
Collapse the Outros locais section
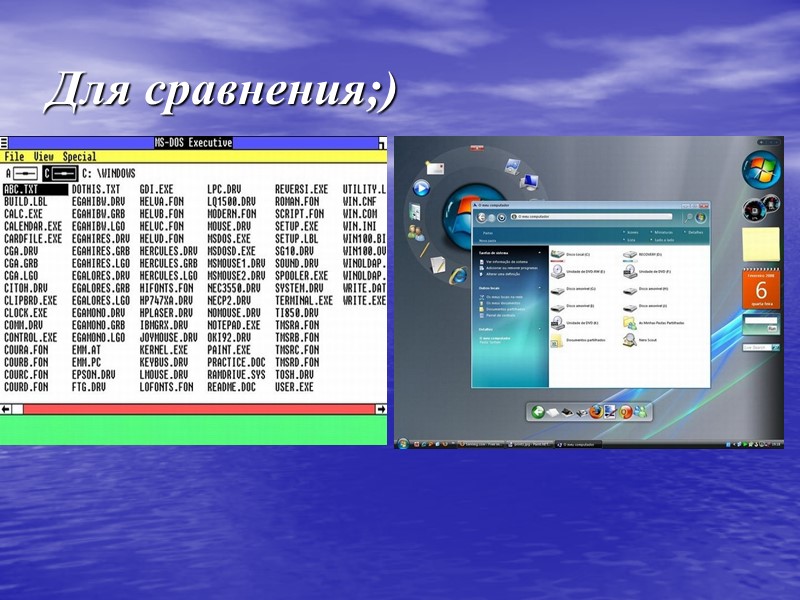(x=540, y=288)
